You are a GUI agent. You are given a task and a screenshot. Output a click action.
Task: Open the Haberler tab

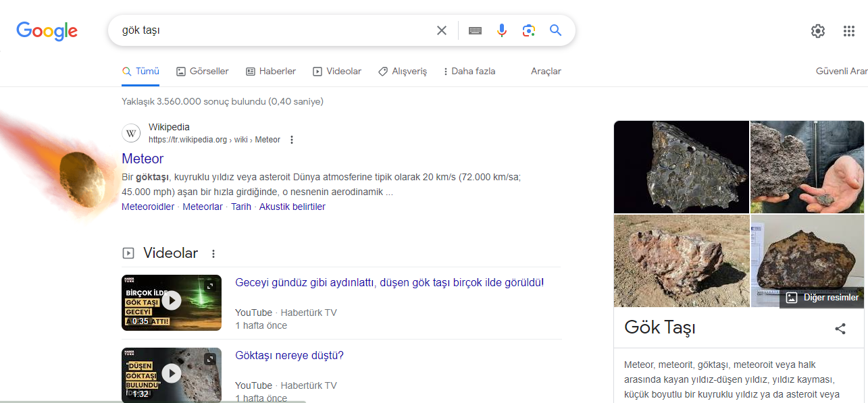click(270, 71)
